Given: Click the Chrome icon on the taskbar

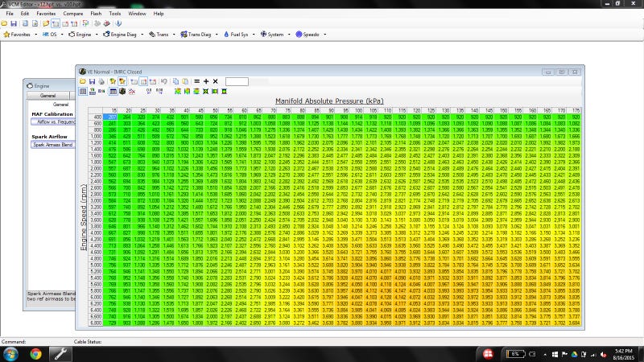Looking at the screenshot, I should pos(35,354).
